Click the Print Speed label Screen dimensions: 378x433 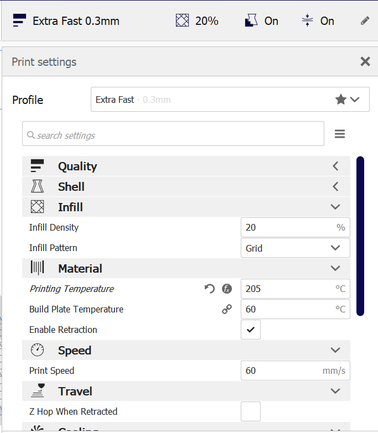click(x=52, y=371)
